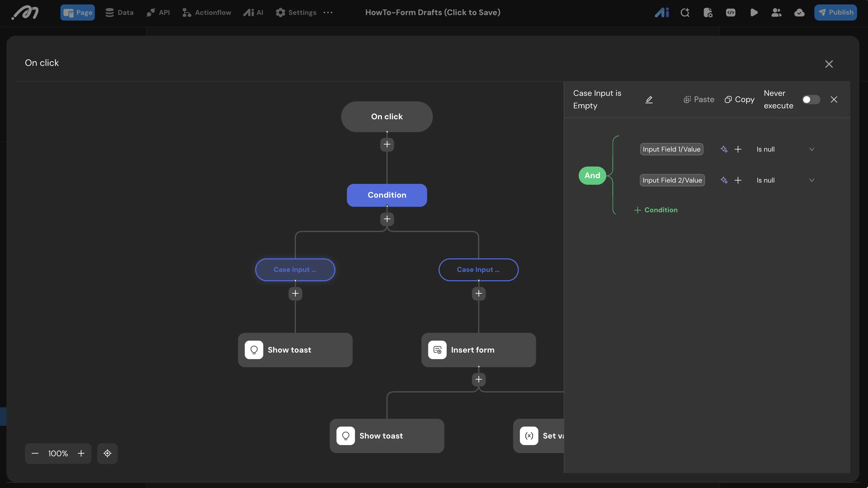
Task: Click the pencil icon to rename the case
Action: (x=649, y=100)
